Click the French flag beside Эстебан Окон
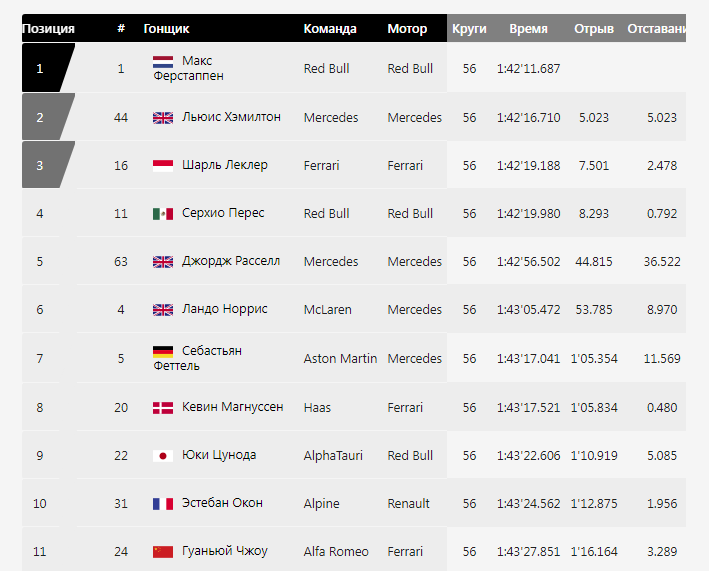The width and height of the screenshot is (709, 571). [163, 504]
